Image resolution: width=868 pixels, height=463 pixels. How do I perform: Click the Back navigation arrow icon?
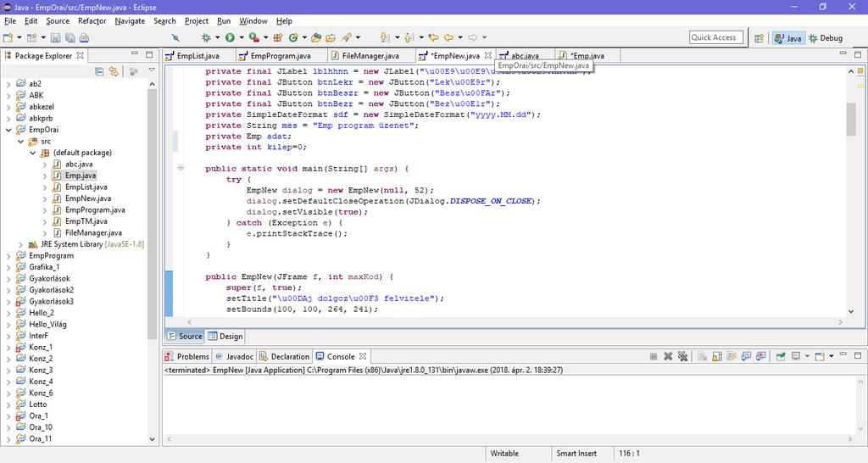point(448,37)
